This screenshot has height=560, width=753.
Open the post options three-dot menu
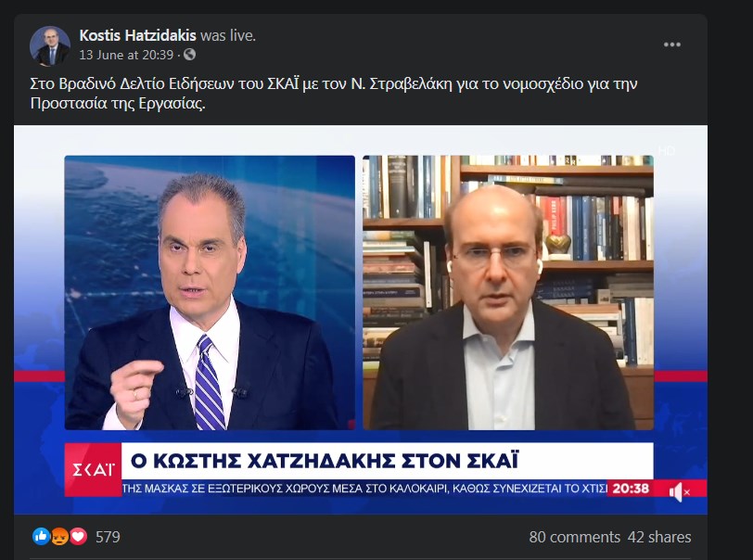click(671, 45)
